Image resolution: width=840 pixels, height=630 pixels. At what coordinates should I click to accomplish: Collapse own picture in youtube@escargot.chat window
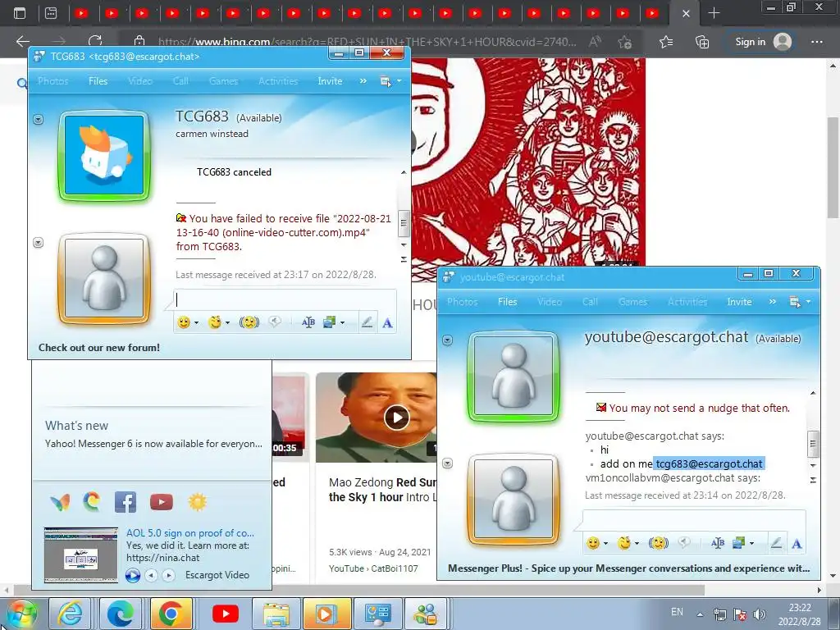(447, 463)
